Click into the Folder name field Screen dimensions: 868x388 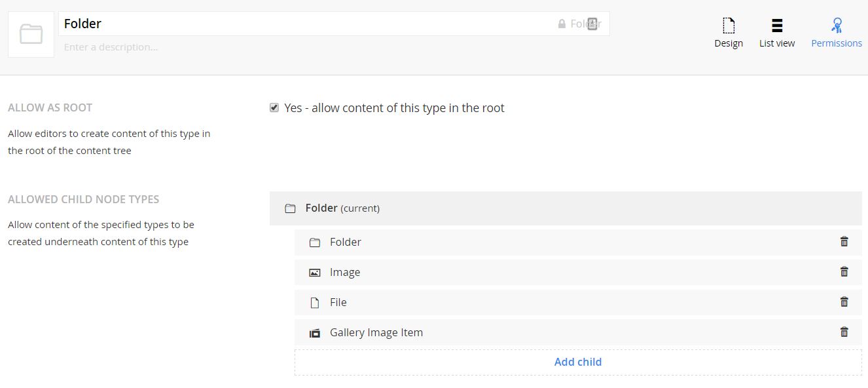click(301, 24)
